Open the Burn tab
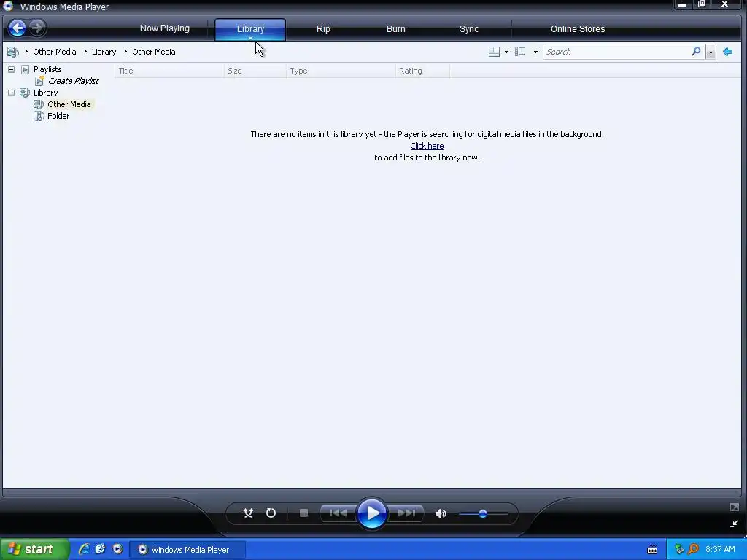747x560 pixels. coord(396,29)
